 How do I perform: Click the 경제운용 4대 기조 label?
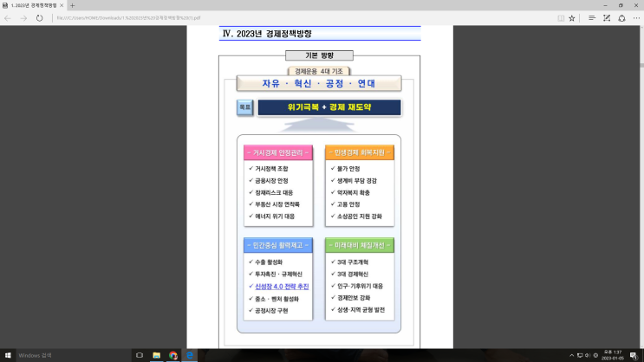(x=319, y=71)
